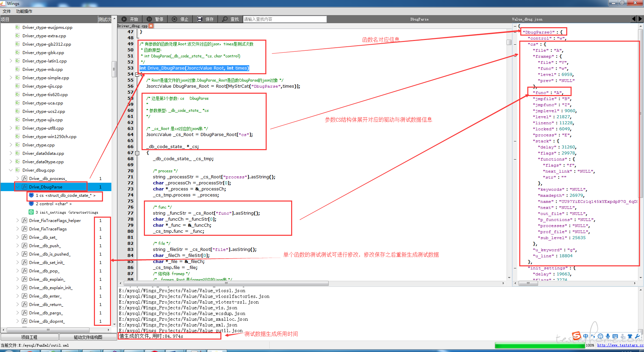Screen dimensions: 644x352
Task: Switch to the 项目工程 bottom tab
Action: (29, 337)
